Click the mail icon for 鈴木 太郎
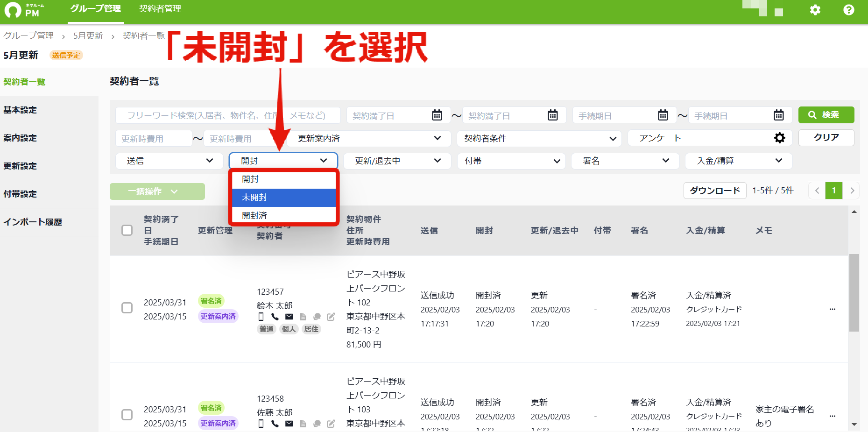 (x=289, y=317)
